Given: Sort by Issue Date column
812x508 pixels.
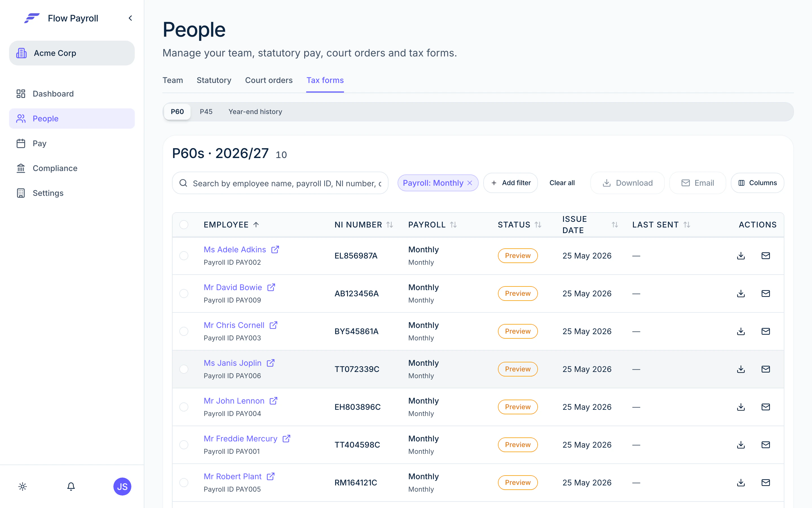Looking at the screenshot, I should 590,224.
